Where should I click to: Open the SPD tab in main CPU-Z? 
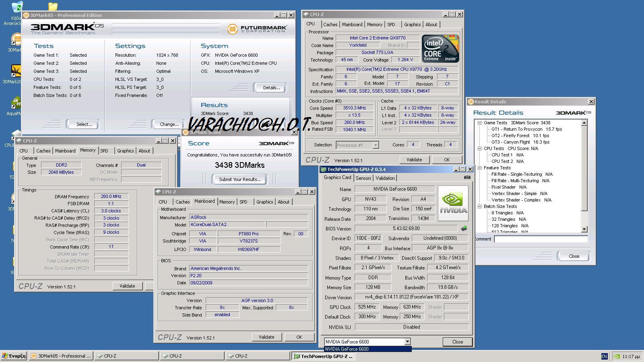point(391,25)
